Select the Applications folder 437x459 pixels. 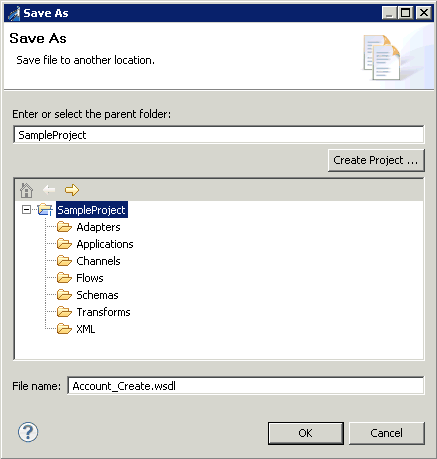(x=105, y=244)
